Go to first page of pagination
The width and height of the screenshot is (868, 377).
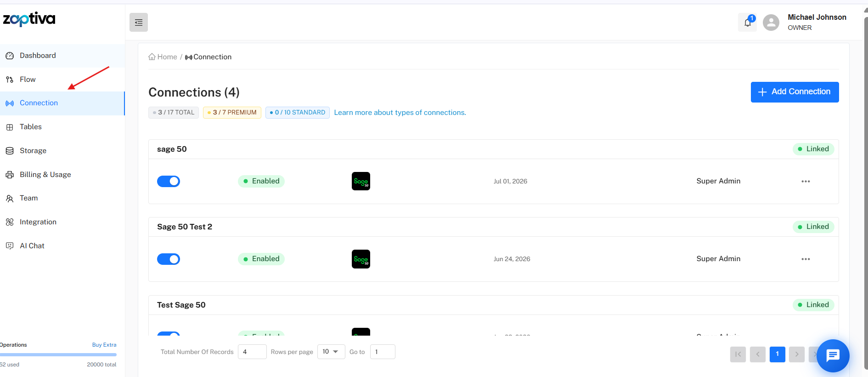738,354
